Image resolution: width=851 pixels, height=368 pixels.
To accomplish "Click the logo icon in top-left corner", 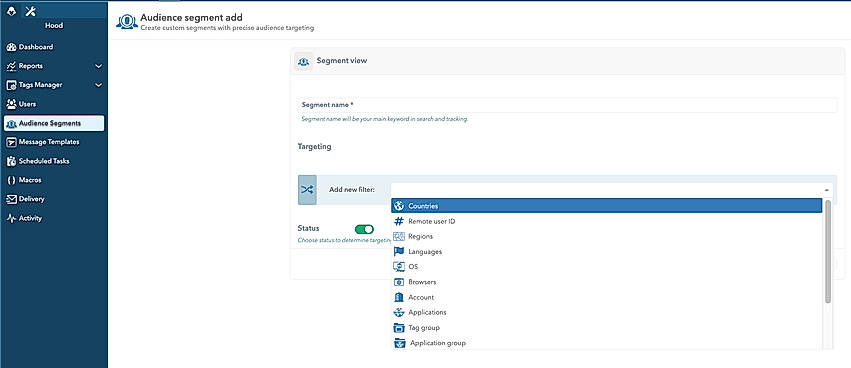I will point(11,11).
